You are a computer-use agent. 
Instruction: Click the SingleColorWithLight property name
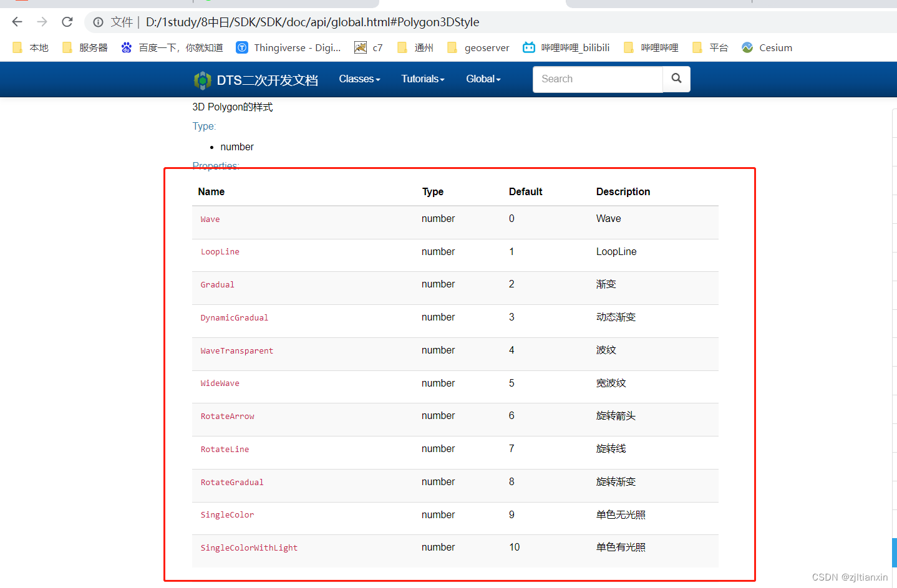tap(250, 548)
